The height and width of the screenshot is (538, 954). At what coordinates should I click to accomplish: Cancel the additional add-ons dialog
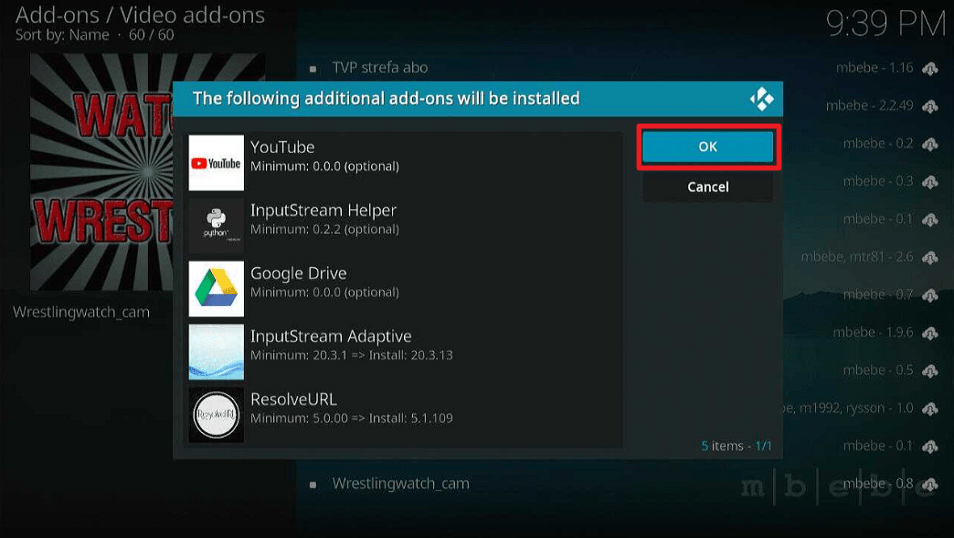(708, 187)
